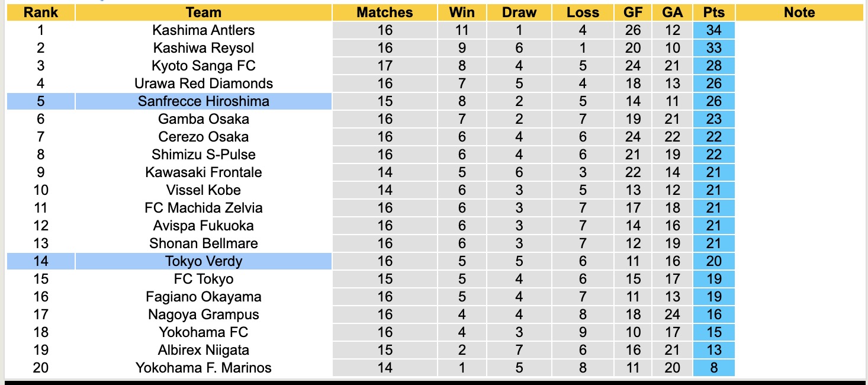Click the Loss column header
868x385 pixels.
tap(583, 12)
